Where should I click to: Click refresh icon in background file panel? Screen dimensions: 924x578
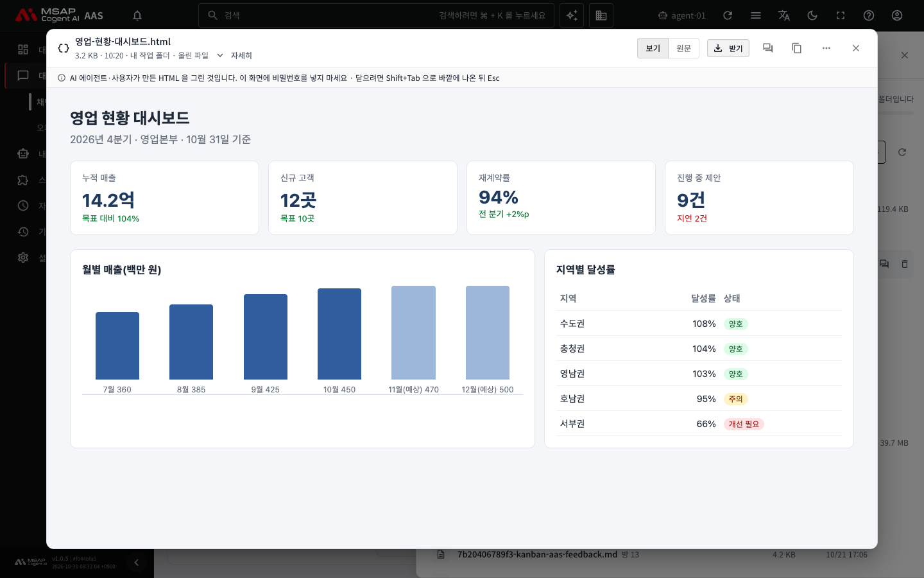pyautogui.click(x=902, y=152)
